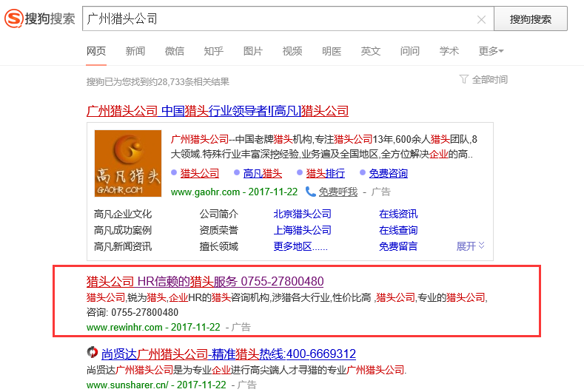Image resolution: width=584 pixels, height=392 pixels.
Task: Visit the 在线咨询 link
Action: coord(398,214)
